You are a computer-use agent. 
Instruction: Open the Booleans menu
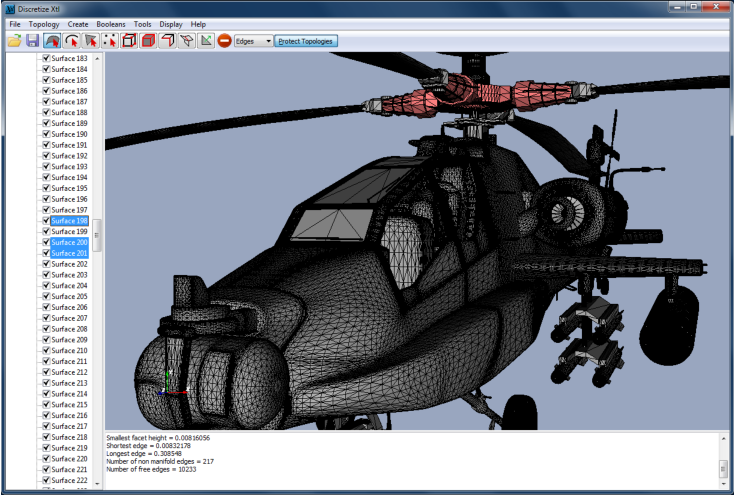pos(111,23)
